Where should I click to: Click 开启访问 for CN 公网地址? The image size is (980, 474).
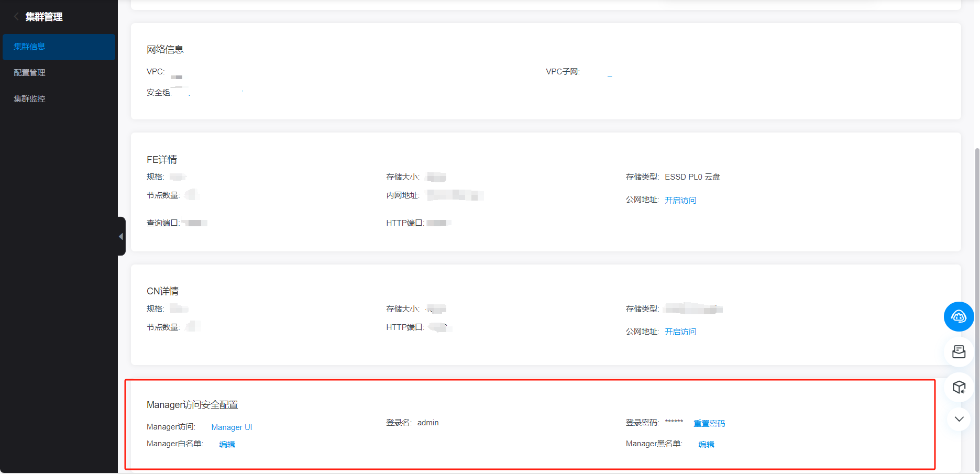(680, 332)
